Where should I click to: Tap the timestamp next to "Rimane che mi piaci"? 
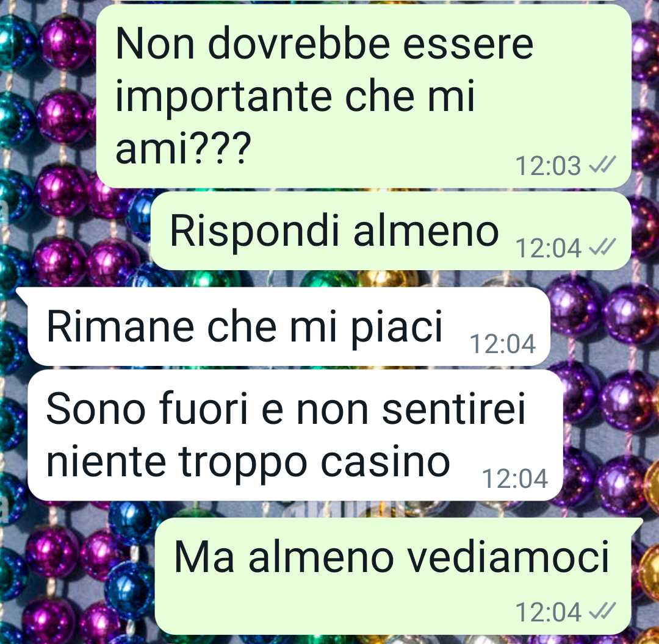point(503,345)
